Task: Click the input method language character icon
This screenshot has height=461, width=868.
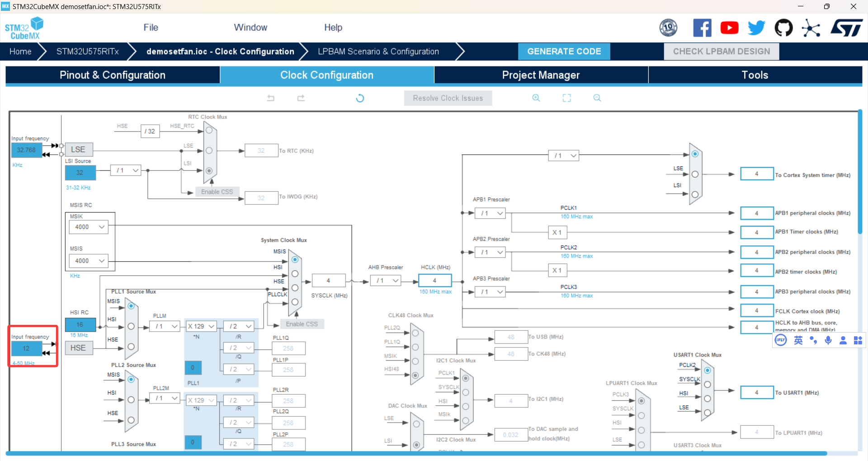Action: pyautogui.click(x=798, y=340)
